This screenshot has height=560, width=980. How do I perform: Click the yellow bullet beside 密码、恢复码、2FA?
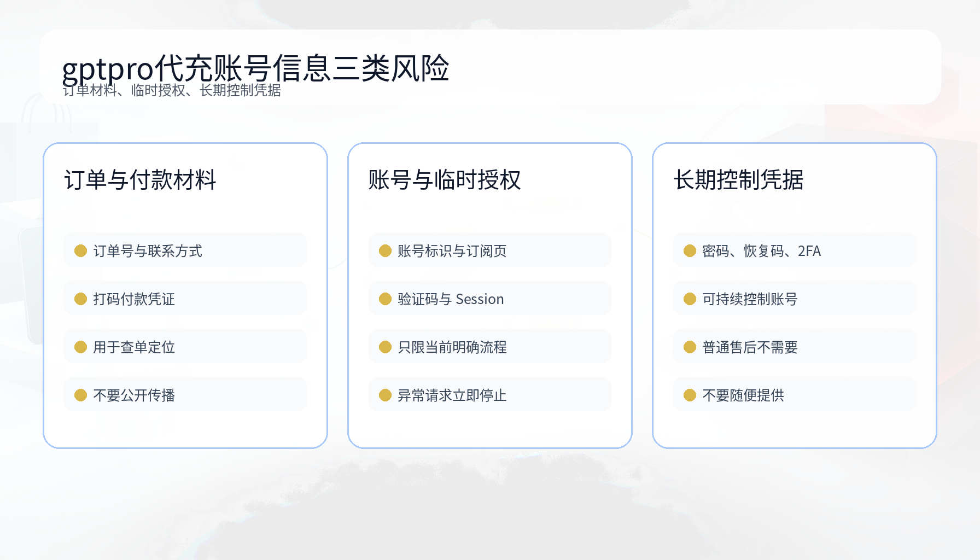point(690,250)
